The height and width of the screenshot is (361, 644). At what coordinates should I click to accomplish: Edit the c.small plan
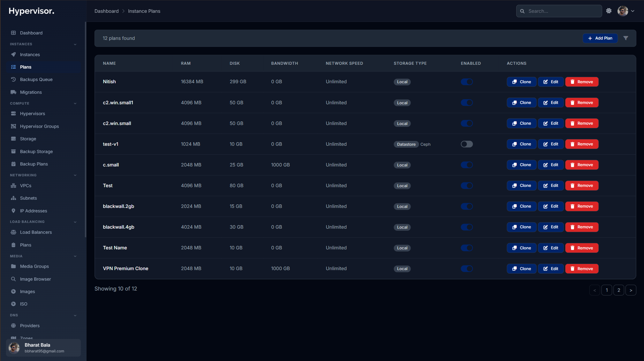pos(550,165)
